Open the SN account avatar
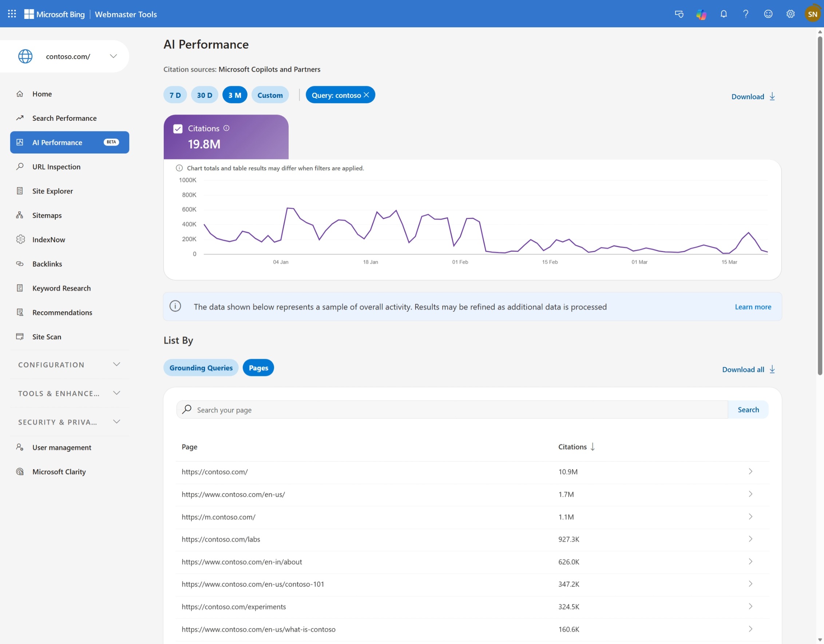 point(812,14)
